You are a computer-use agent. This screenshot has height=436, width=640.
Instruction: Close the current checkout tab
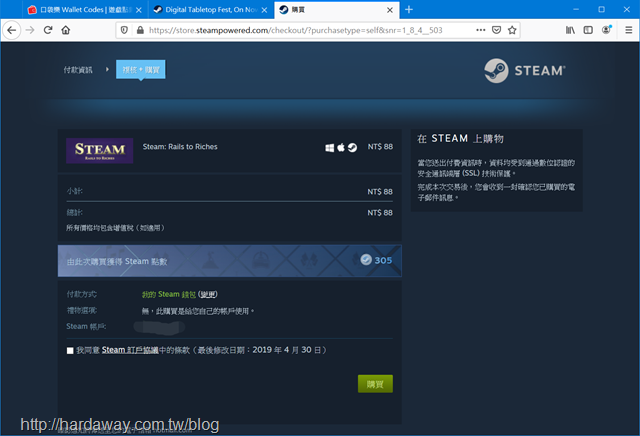pos(390,10)
